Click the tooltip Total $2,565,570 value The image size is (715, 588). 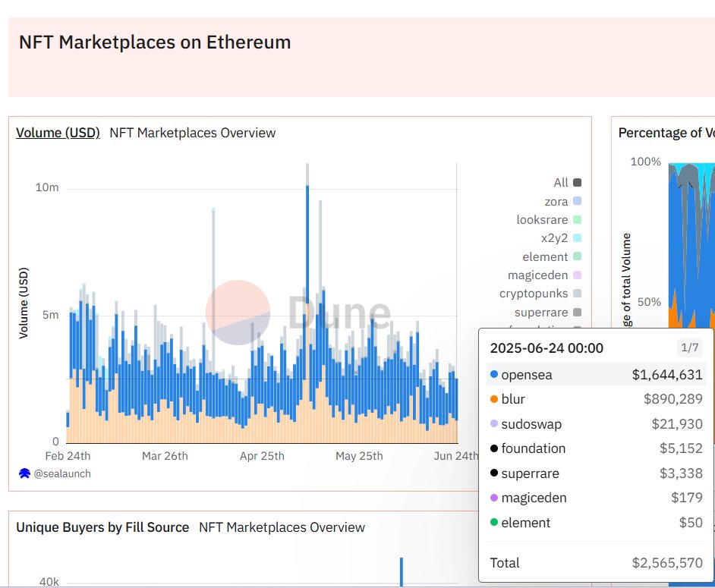coord(667,563)
